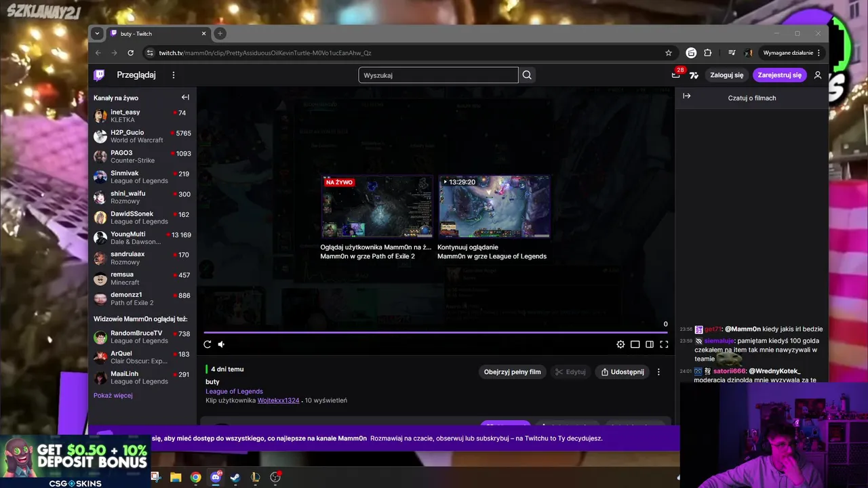The height and width of the screenshot is (488, 868).
Task: Open League of Legends from the taskbar
Action: click(x=255, y=477)
